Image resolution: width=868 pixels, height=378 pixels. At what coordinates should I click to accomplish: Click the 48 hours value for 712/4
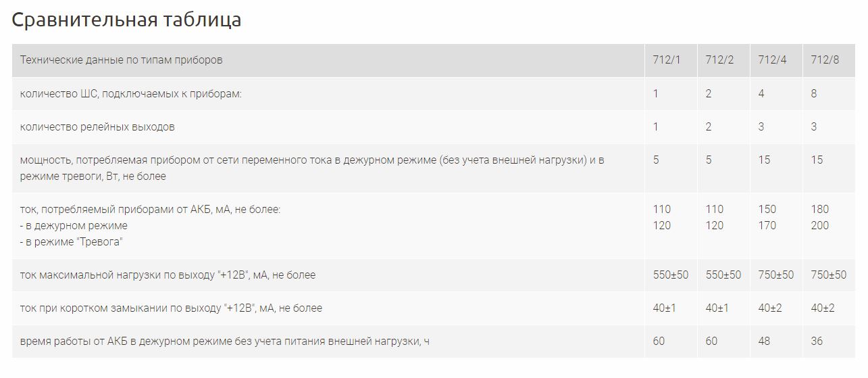click(x=764, y=341)
